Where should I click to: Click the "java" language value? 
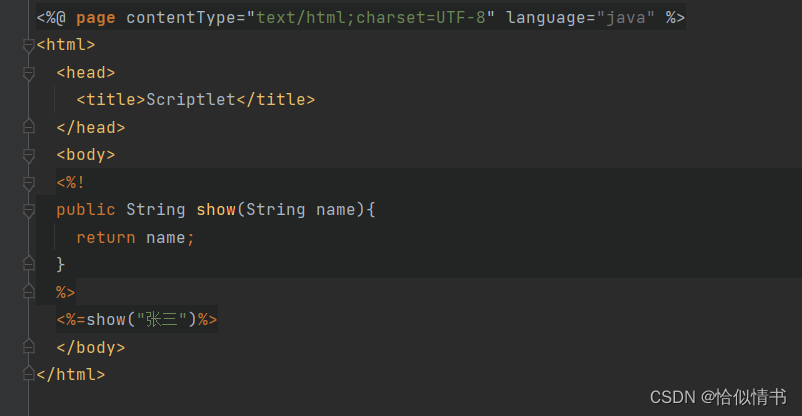point(626,18)
